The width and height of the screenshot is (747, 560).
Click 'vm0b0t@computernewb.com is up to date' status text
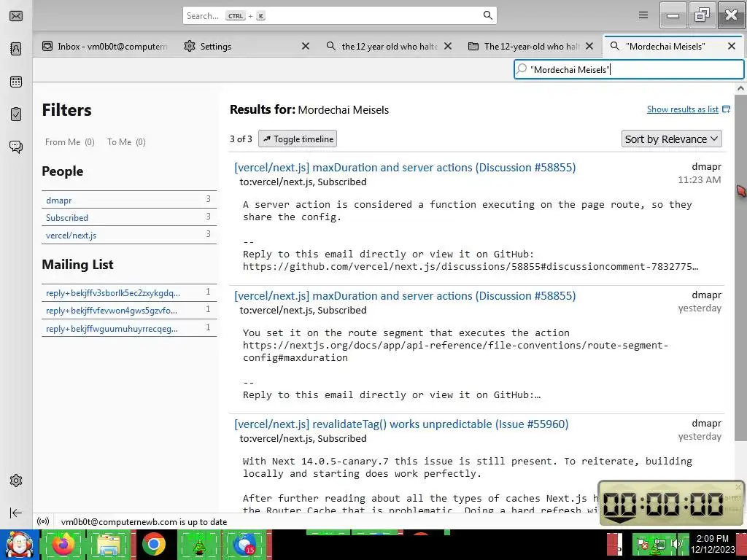(144, 522)
